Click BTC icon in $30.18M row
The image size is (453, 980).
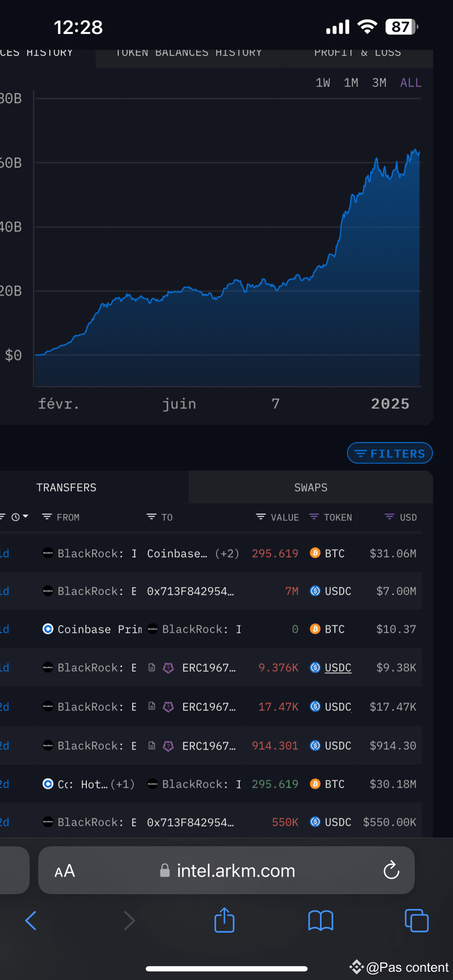click(315, 784)
